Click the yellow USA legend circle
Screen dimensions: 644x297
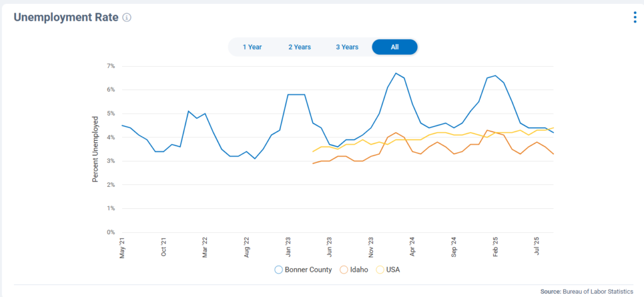pos(380,270)
